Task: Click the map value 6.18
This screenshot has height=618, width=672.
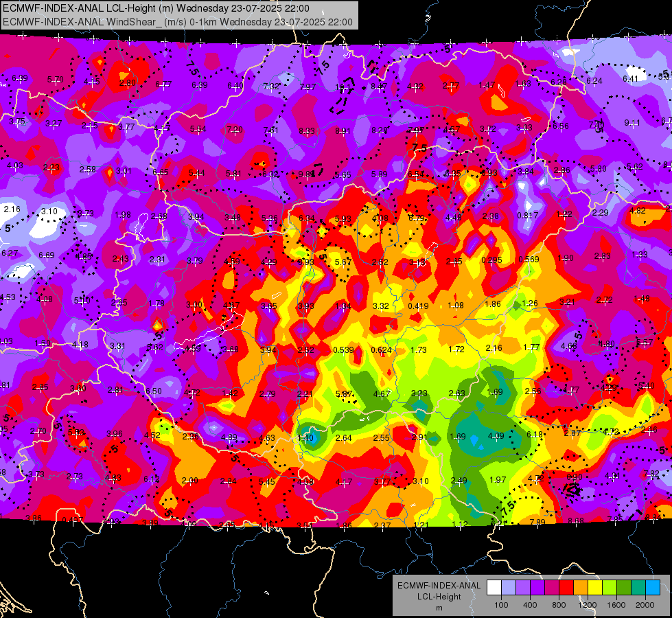Action: click(535, 435)
